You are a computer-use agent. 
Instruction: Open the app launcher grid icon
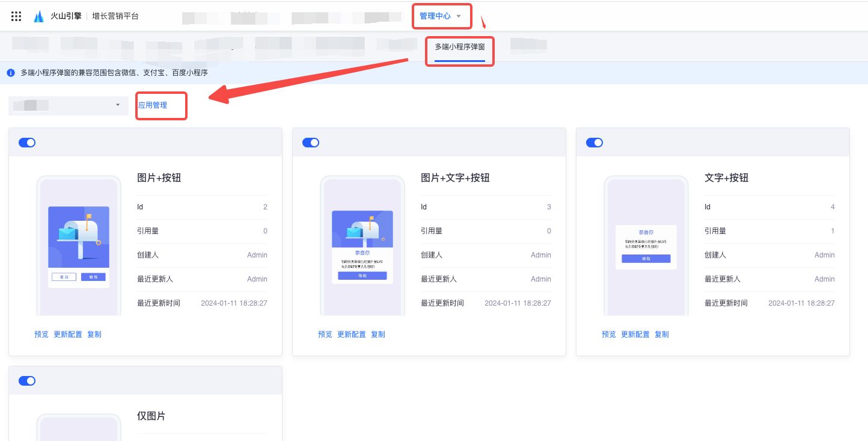click(16, 16)
